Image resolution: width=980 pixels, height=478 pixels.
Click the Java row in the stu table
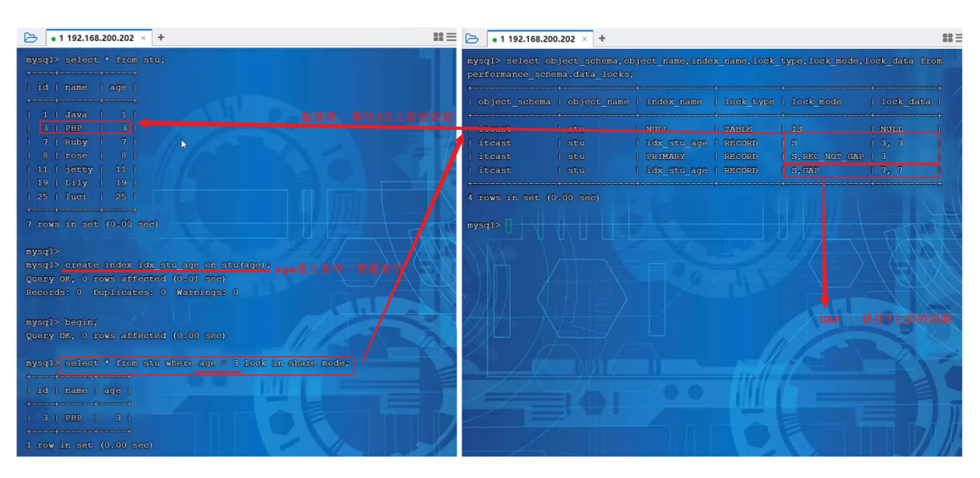click(x=81, y=115)
